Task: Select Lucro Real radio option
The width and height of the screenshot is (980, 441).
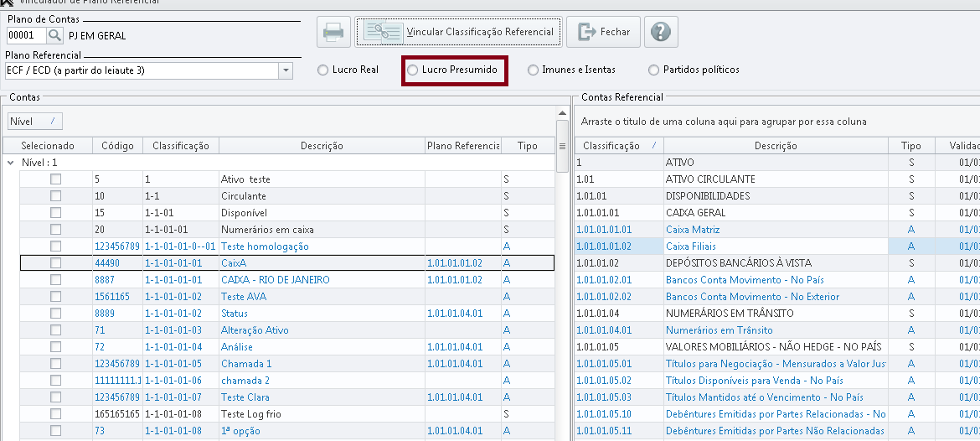Action: (x=348, y=70)
